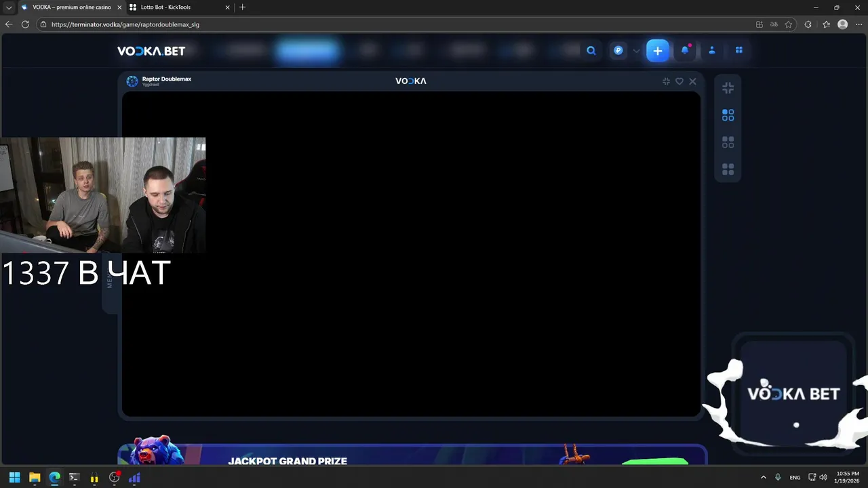The width and height of the screenshot is (868, 488).
Task: Click the Raptor Doublemax title text
Action: click(x=167, y=79)
